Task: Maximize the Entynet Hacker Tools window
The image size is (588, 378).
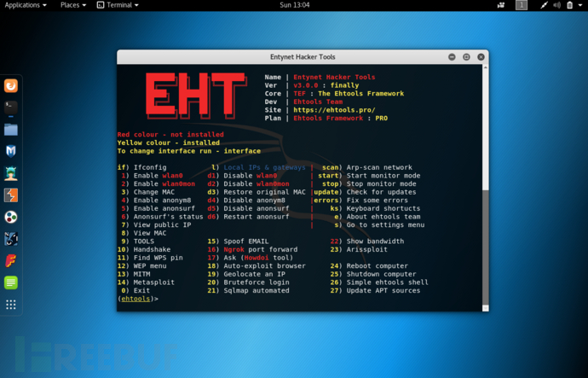Action: 466,56
